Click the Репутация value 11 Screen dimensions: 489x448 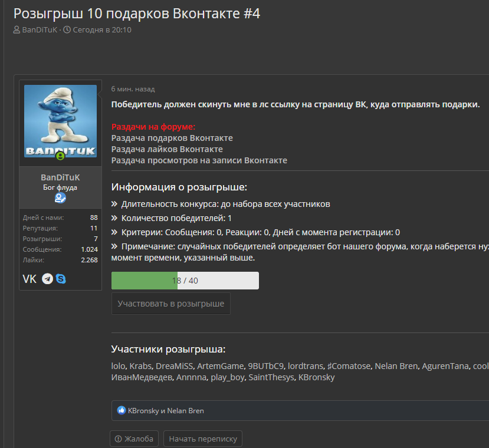(94, 228)
